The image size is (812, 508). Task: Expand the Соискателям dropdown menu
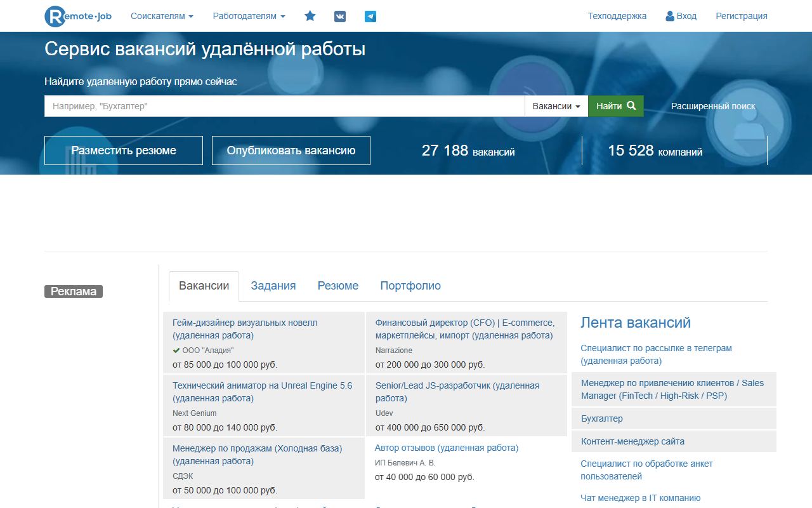pos(162,16)
